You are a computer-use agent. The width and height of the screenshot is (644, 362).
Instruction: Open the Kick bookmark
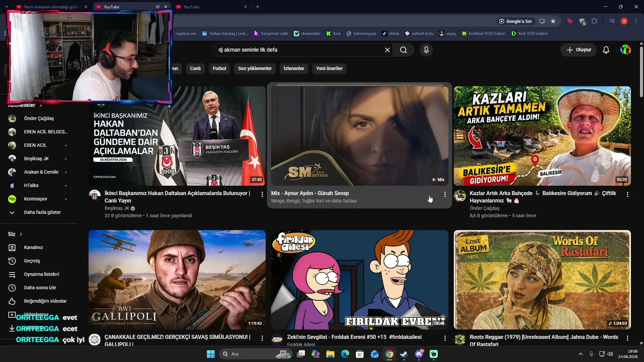pos(333,34)
